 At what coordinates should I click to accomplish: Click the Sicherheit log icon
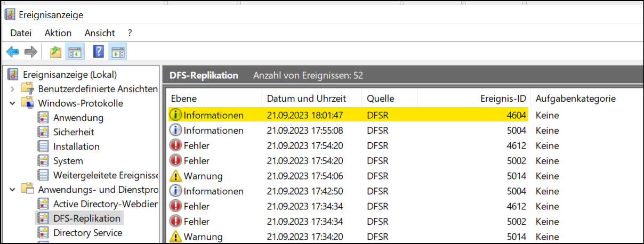[43, 132]
